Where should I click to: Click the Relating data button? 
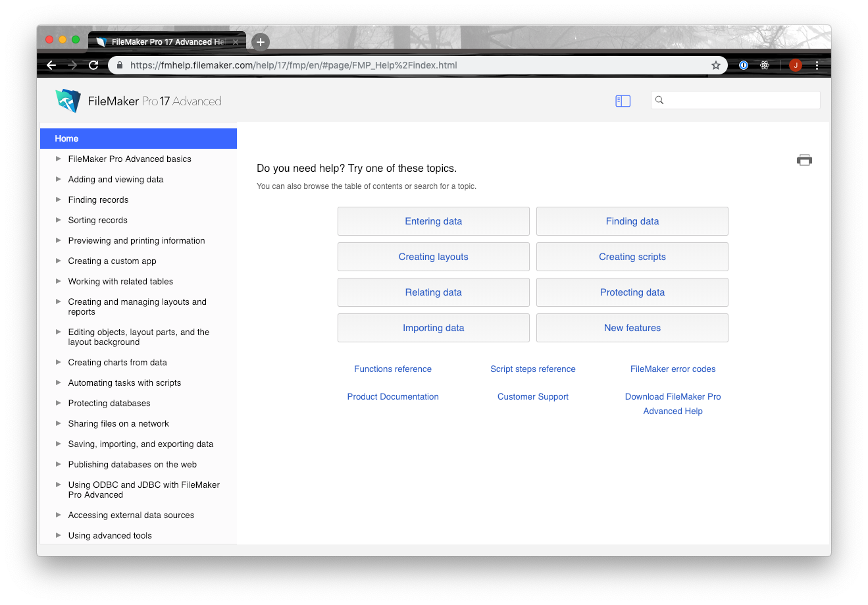(434, 292)
